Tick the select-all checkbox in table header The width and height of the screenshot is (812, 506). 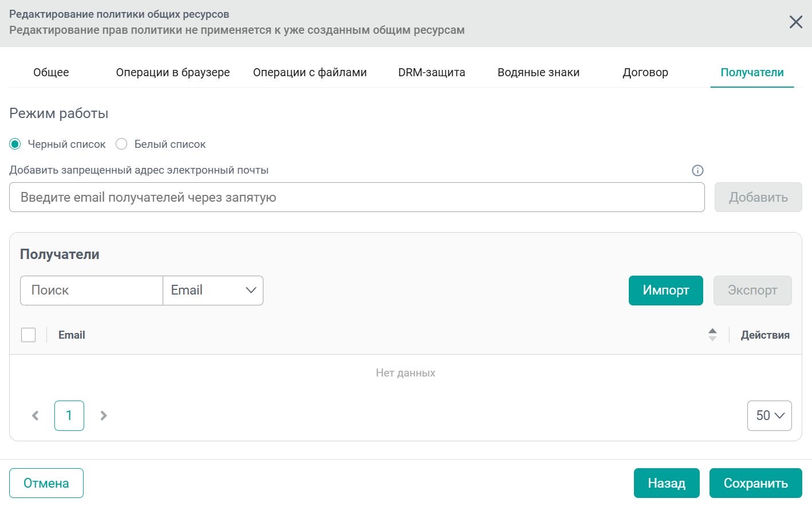tap(29, 335)
